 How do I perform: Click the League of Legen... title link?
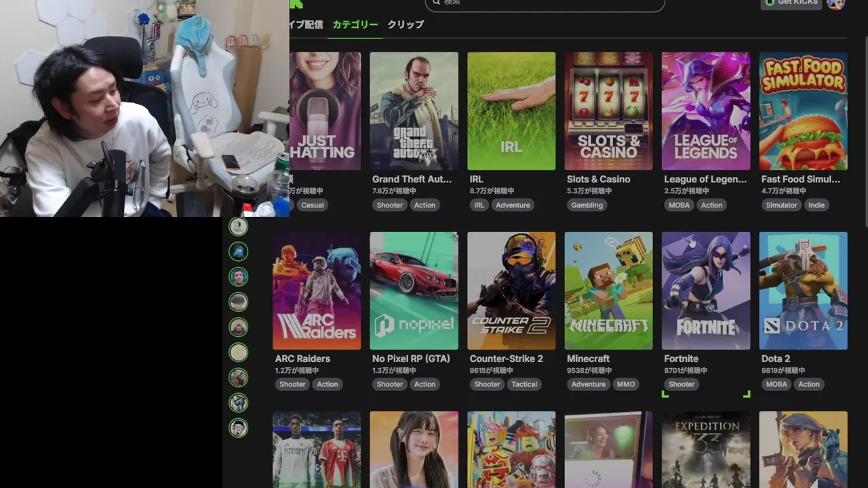[x=705, y=179]
